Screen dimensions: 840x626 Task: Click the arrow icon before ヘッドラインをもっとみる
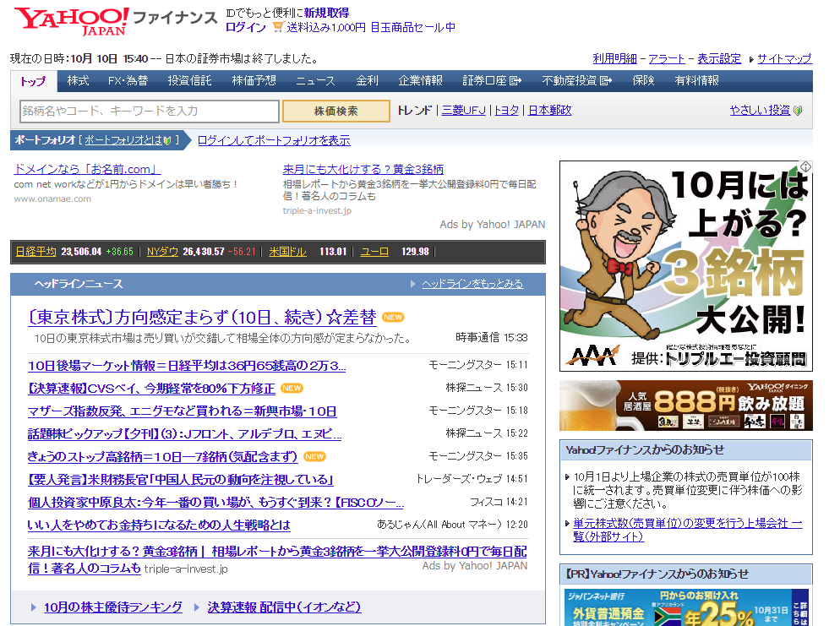413,284
